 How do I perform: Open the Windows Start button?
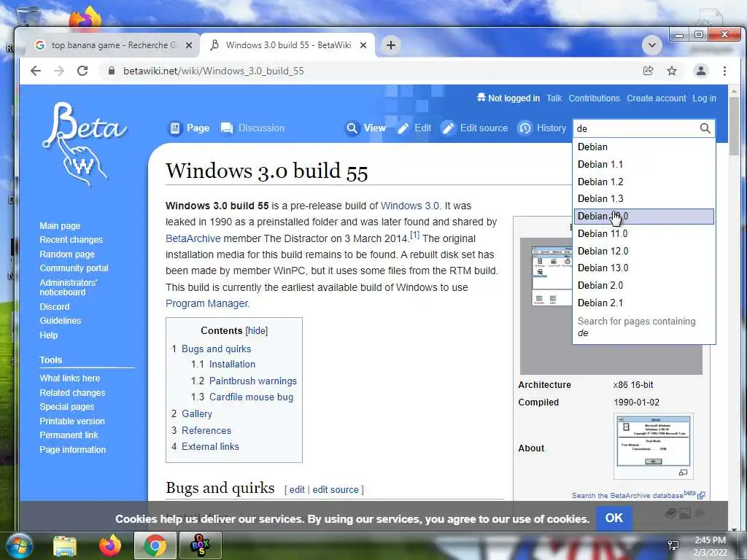[20, 545]
